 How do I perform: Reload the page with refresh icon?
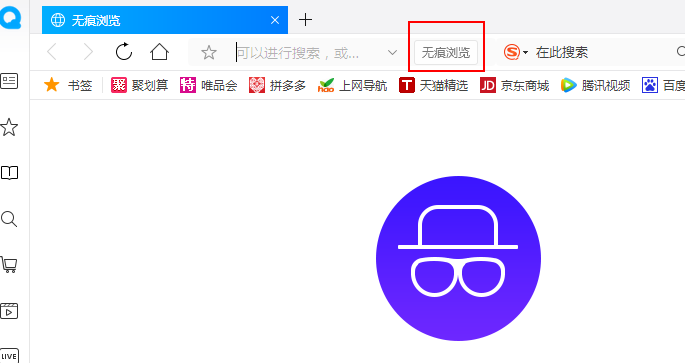(x=124, y=52)
